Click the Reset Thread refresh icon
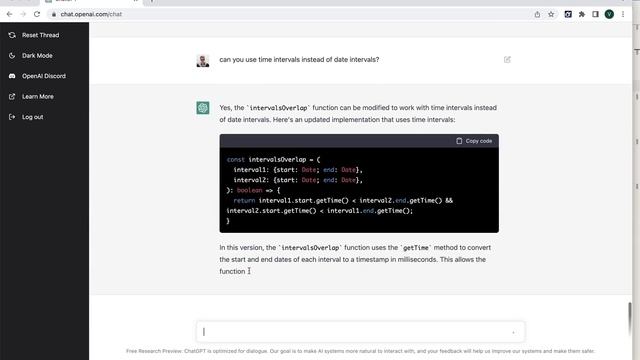Screen dimensions: 640x360 pos(12,35)
